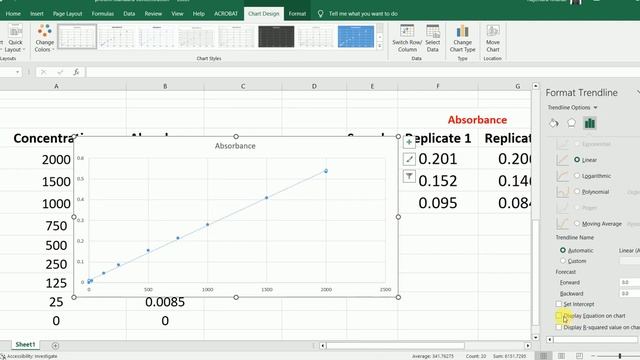
Task: Open the Home tab
Action: (13, 14)
